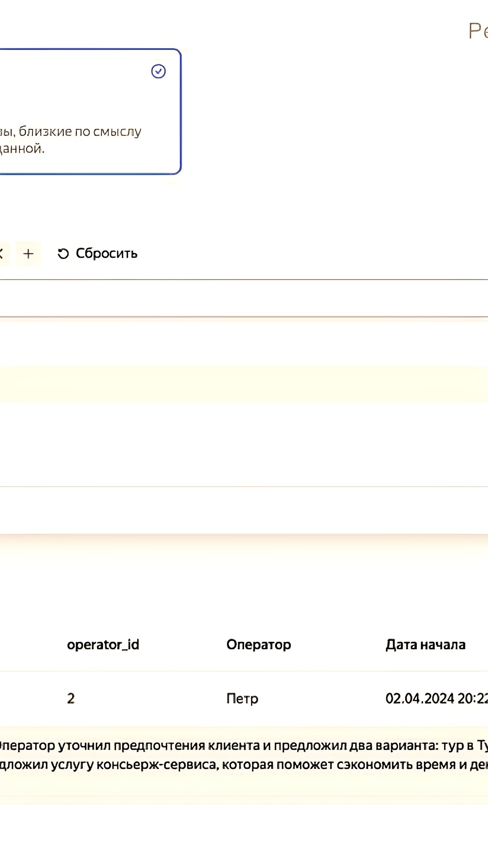
Task: Click the Сбросить reset button
Action: [97, 254]
